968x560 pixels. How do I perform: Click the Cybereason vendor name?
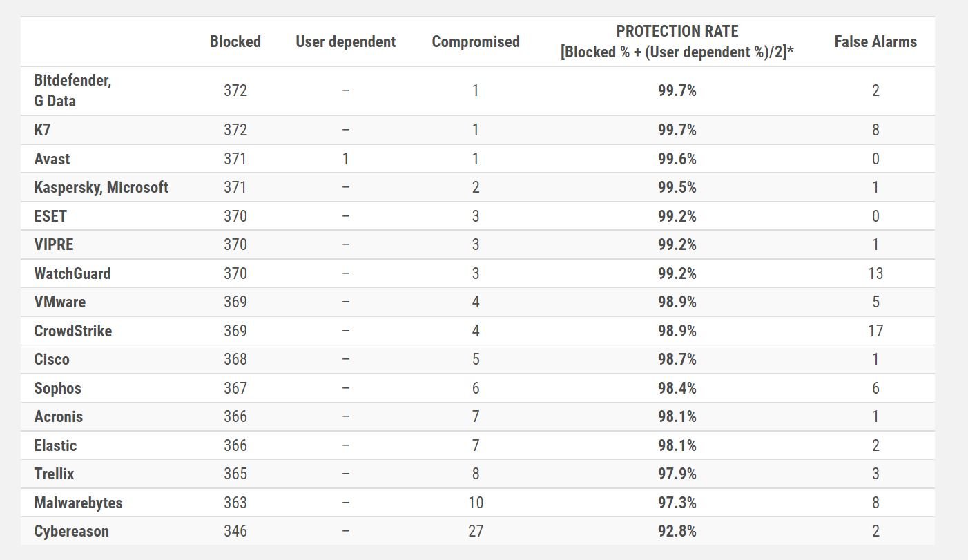click(x=71, y=531)
